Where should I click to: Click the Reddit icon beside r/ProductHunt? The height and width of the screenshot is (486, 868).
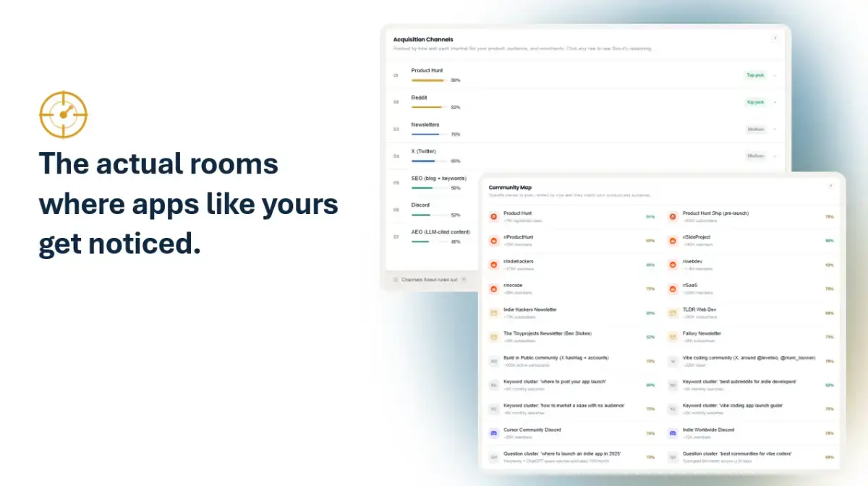tap(494, 240)
